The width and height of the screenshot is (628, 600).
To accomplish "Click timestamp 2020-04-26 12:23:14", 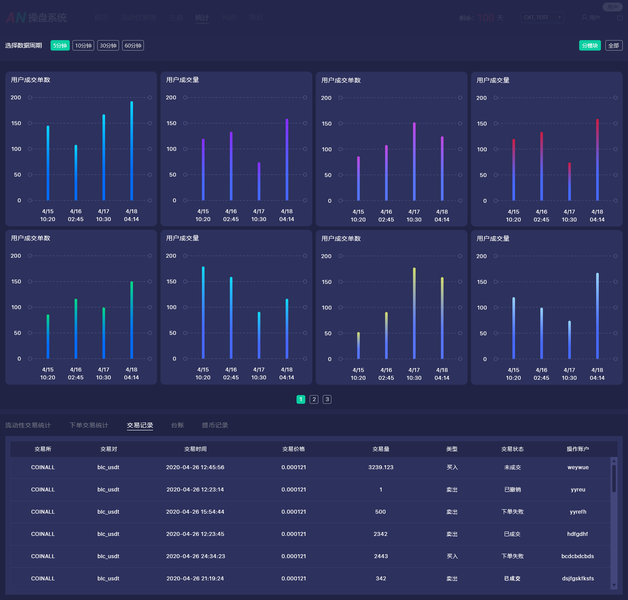I will (195, 489).
